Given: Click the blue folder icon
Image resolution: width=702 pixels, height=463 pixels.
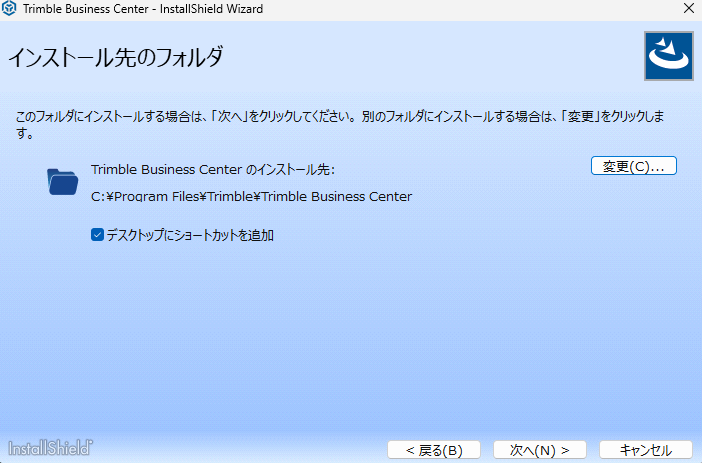Looking at the screenshot, I should coord(62,181).
